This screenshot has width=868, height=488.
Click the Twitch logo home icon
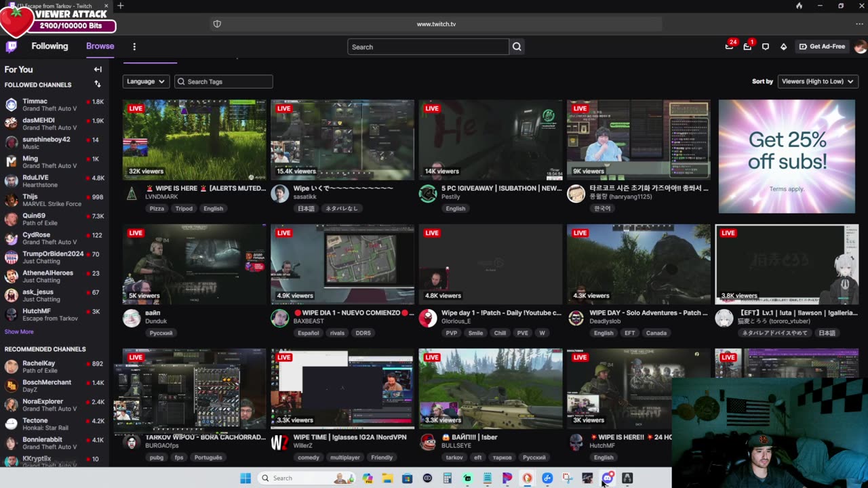pos(12,46)
